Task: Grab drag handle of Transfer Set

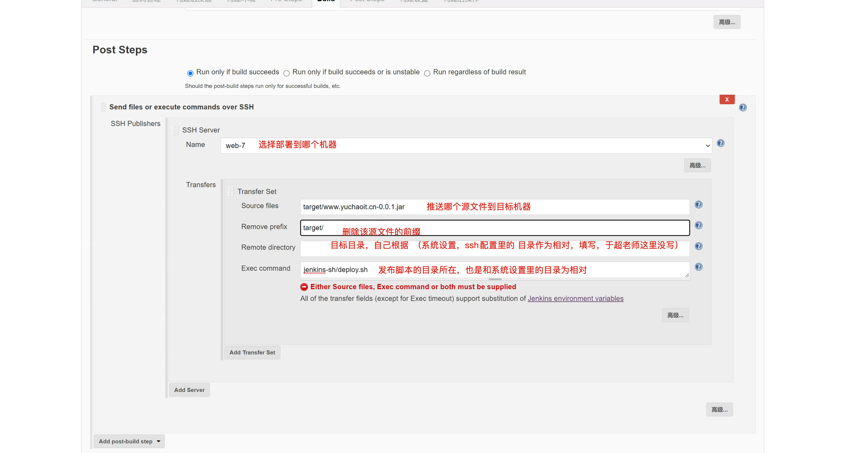Action: click(x=231, y=192)
